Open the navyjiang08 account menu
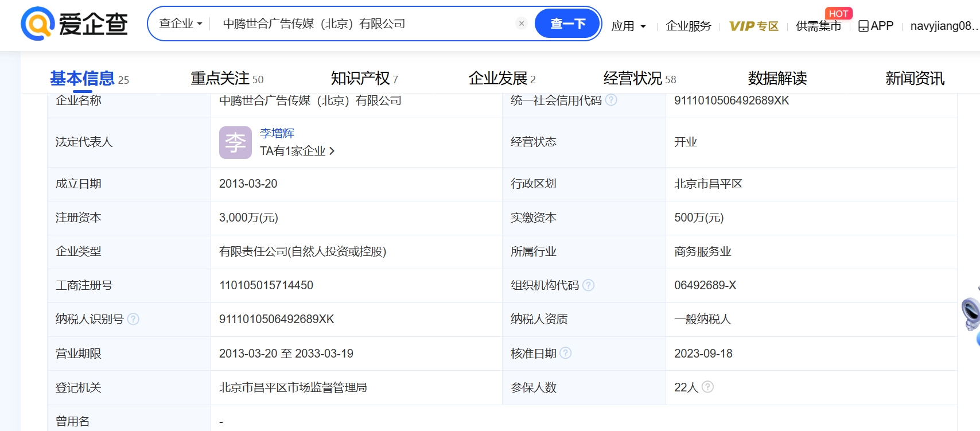The image size is (980, 431). pos(944,26)
